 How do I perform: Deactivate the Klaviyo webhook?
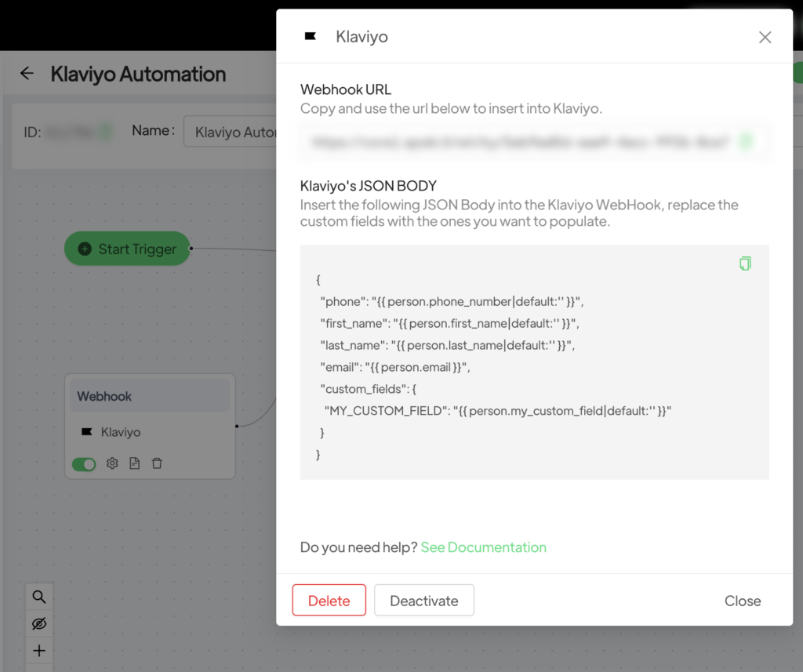pyautogui.click(x=423, y=601)
